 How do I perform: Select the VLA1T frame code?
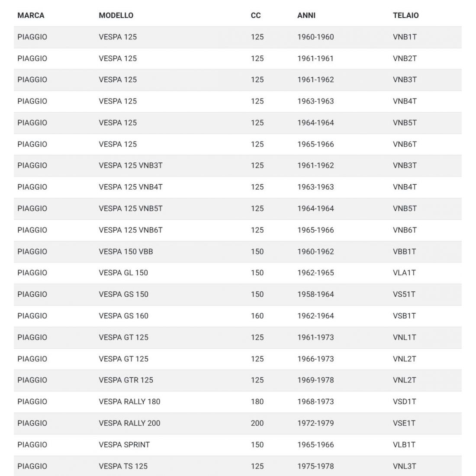(404, 273)
